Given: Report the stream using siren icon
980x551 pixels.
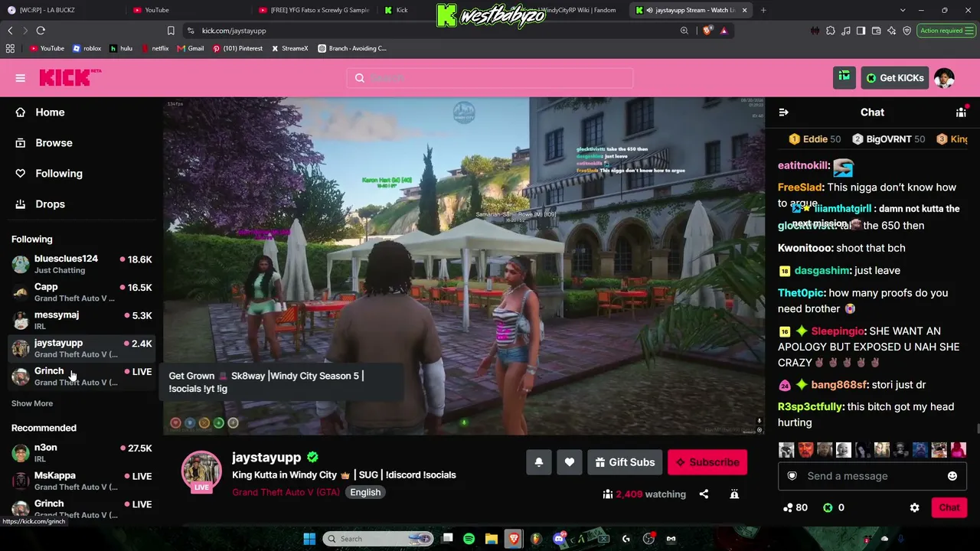Looking at the screenshot, I should click(x=734, y=494).
